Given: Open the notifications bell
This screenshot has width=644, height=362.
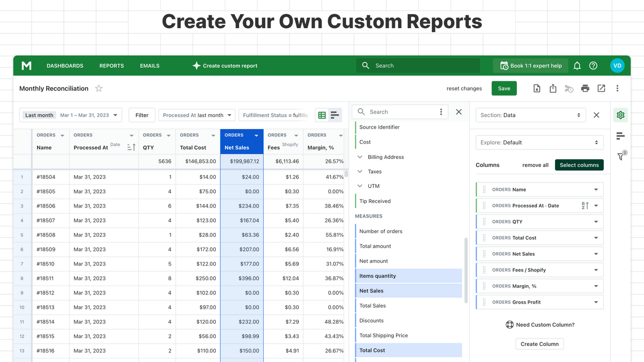Looking at the screenshot, I should coord(577,65).
